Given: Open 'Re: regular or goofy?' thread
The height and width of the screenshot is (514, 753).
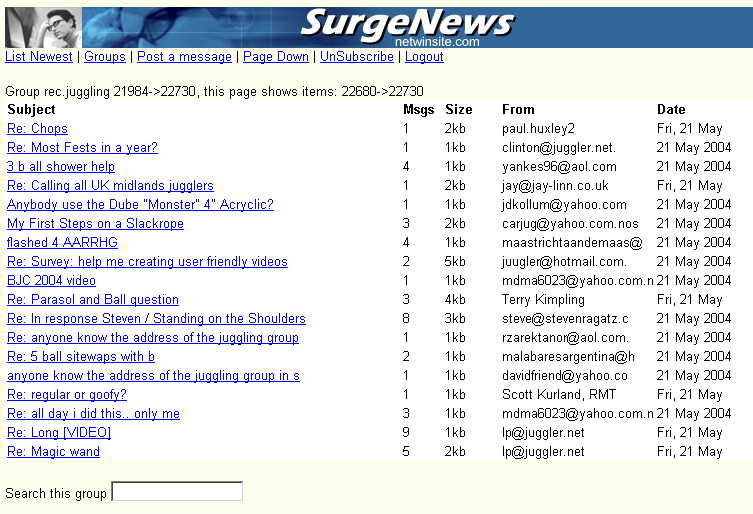Looking at the screenshot, I should [67, 395].
